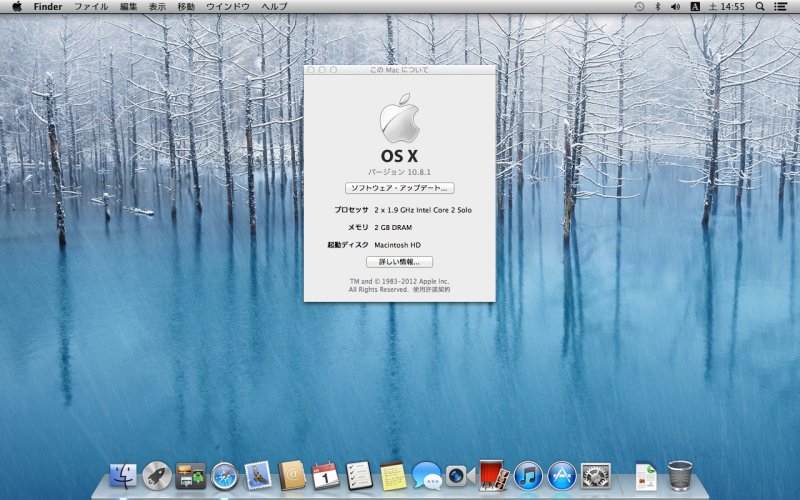The width and height of the screenshot is (800, 500).
Task: Open System Preferences gear icon
Action: [x=595, y=476]
